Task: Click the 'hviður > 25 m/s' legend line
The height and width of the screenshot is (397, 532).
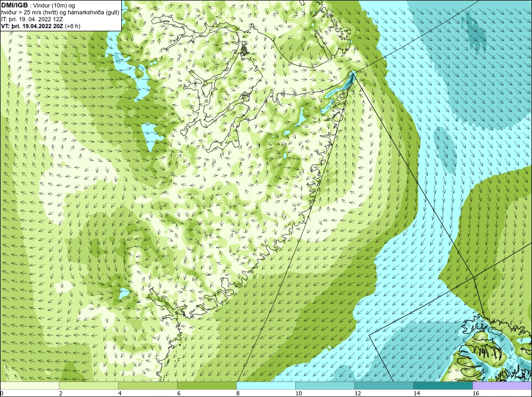Action: pyautogui.click(x=60, y=13)
